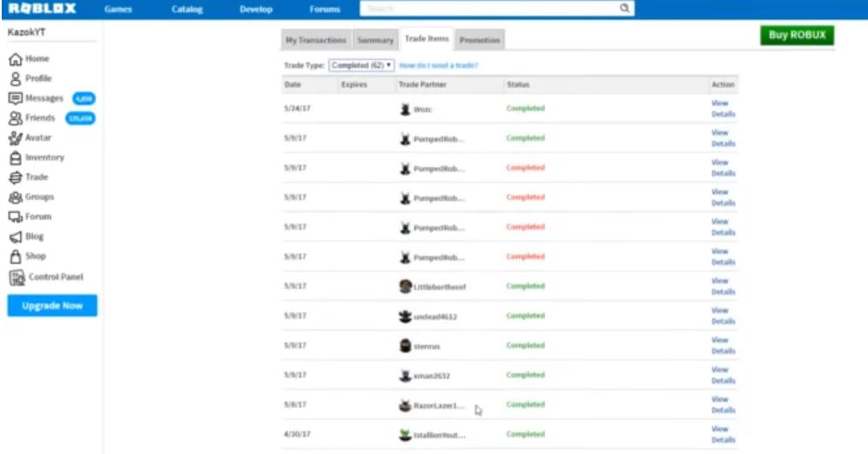
Task: View Details for the 4/30/17 trade
Action: 723,435
